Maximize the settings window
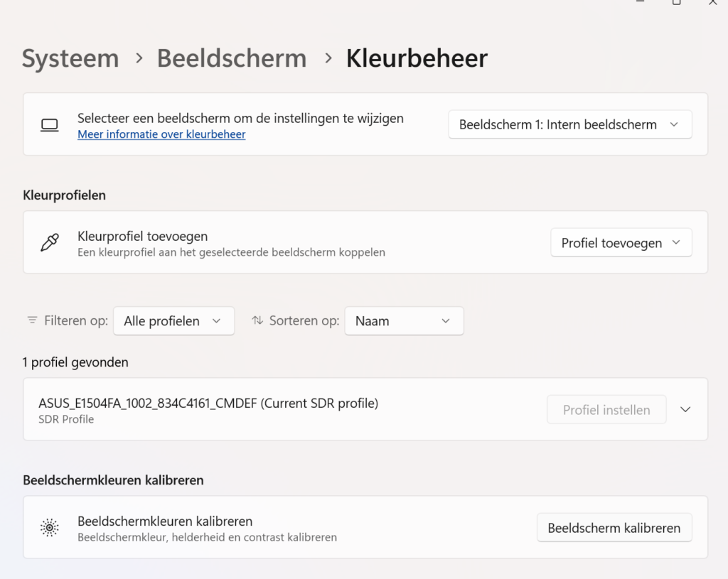The image size is (728, 579). coord(677,2)
